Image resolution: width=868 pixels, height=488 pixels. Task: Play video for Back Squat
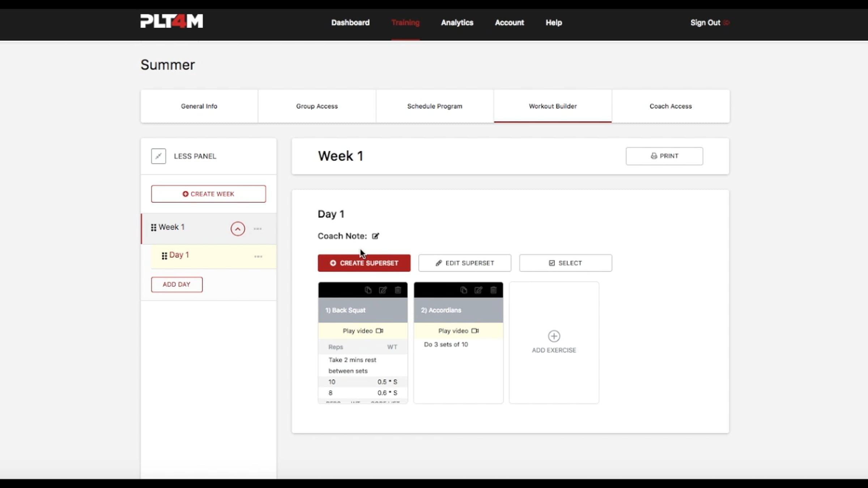pos(362,331)
